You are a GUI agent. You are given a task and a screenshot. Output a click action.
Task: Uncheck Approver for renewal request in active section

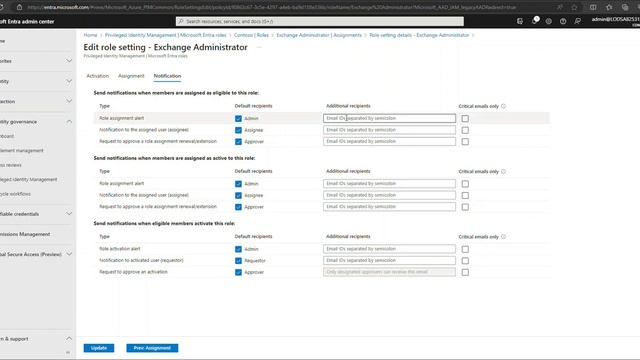[x=238, y=207]
